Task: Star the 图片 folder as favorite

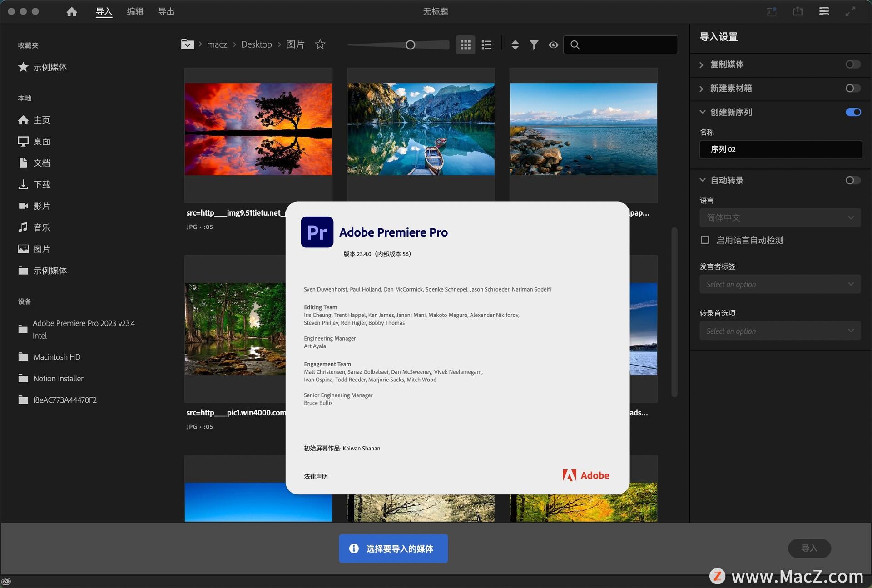Action: (x=320, y=44)
